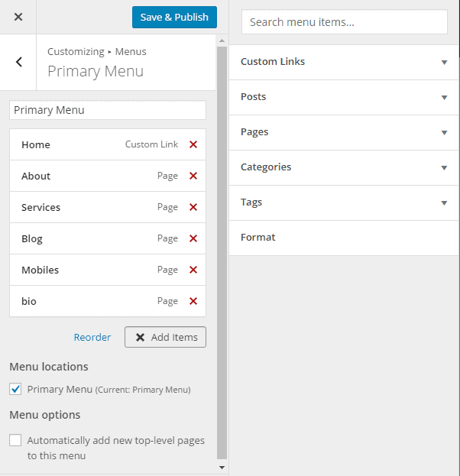This screenshot has width=460, height=476.
Task: Enable automatically add new top-level pages
Action: point(15,440)
